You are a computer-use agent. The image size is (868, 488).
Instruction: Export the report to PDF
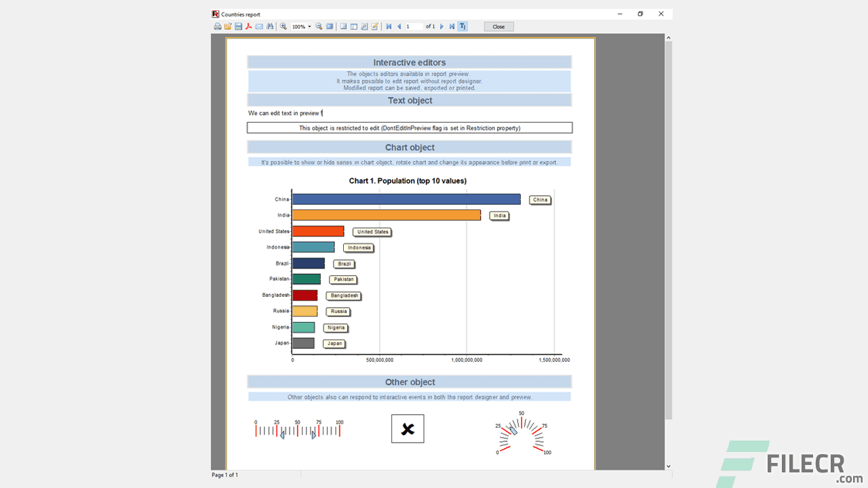[x=249, y=26]
